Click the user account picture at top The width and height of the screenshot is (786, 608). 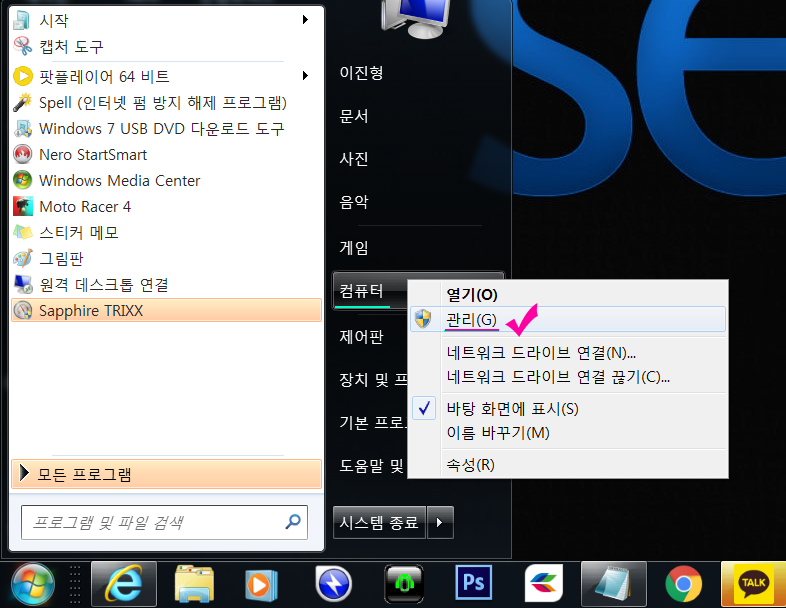pos(415,19)
